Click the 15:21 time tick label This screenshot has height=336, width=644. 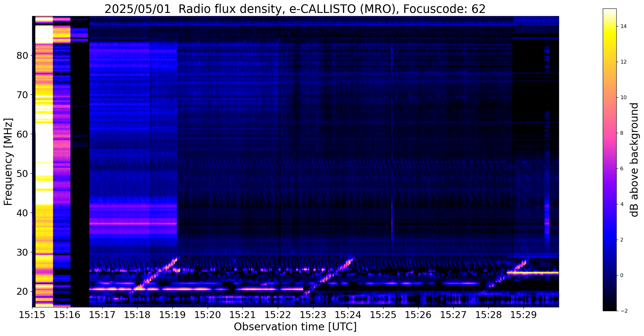coord(243,315)
